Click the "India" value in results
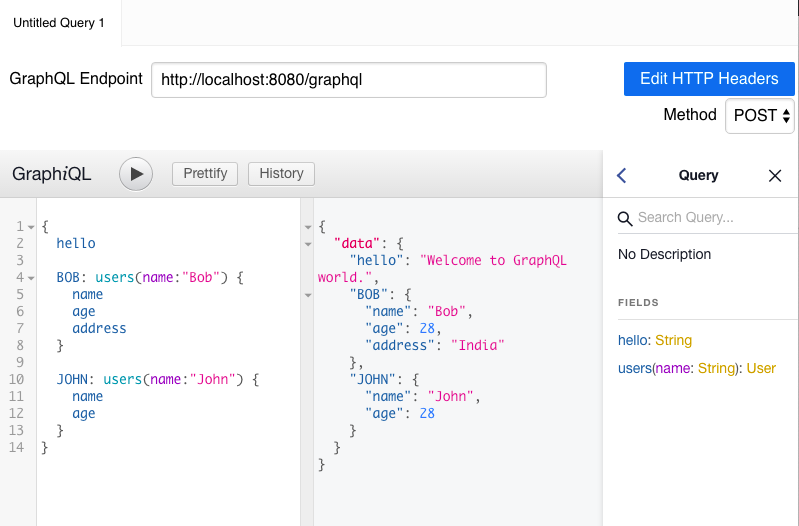Image resolution: width=799 pixels, height=526 pixels. pyautogui.click(x=477, y=346)
